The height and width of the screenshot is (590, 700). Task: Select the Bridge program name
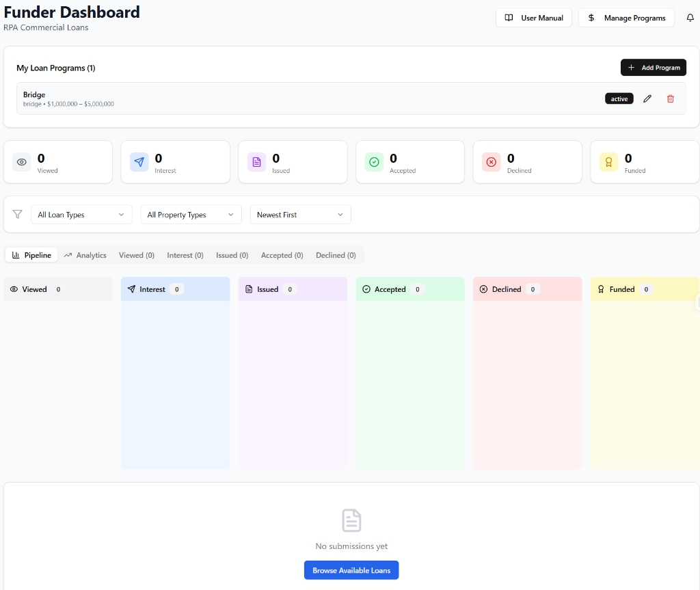tap(34, 94)
